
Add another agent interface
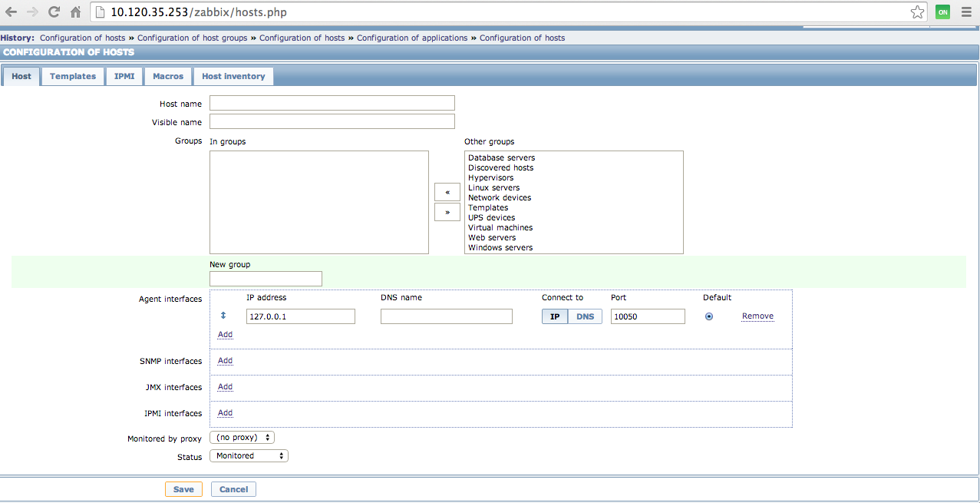click(225, 335)
